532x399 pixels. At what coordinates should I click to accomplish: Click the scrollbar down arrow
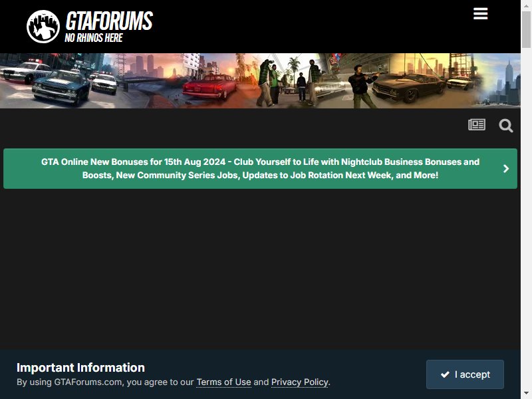(526, 394)
